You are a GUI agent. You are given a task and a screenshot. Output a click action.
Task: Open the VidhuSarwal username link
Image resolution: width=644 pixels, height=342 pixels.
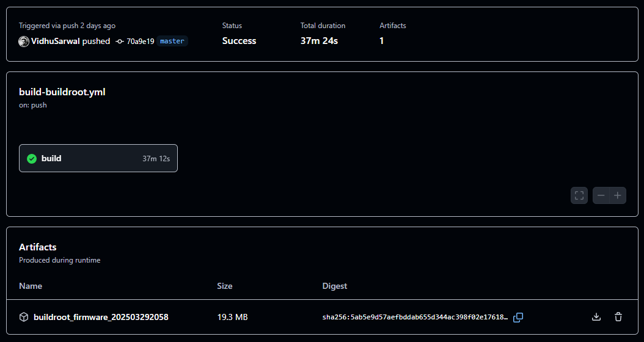point(56,41)
